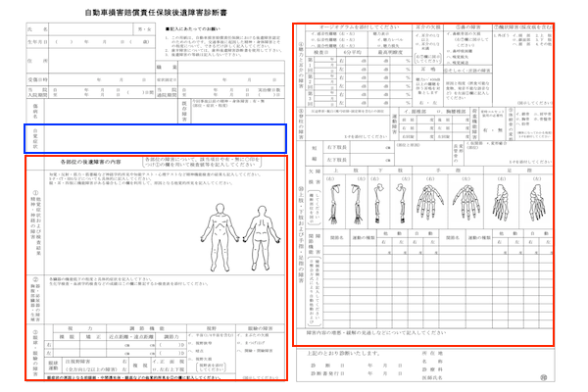Screen dimensions: 588x392
Task: Click the 当院入院期間 label
Action: click(37, 93)
